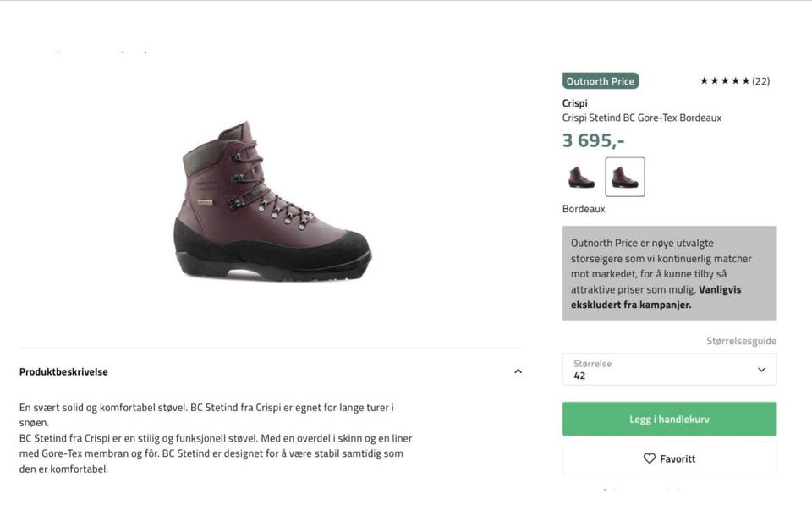Click the five-star rating icons
The height and width of the screenshot is (505, 812).
724,81
